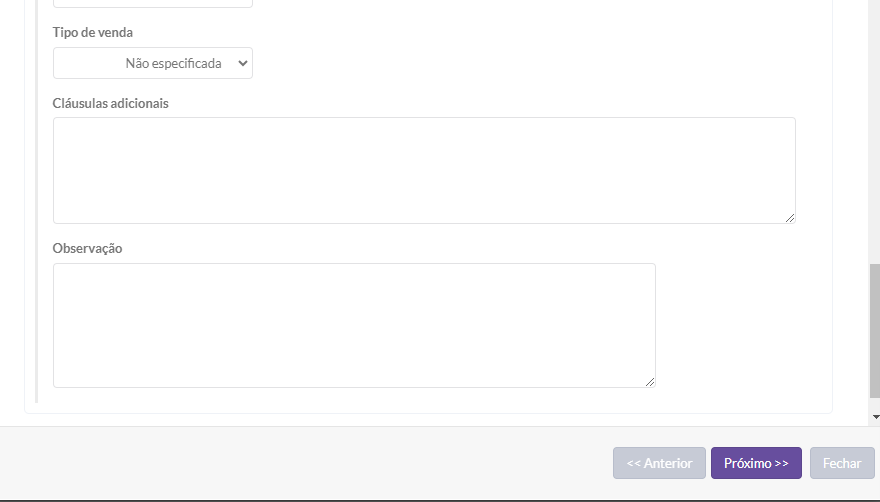This screenshot has width=880, height=502.
Task: Click the vertical scrollbar thumb
Action: 875,330
